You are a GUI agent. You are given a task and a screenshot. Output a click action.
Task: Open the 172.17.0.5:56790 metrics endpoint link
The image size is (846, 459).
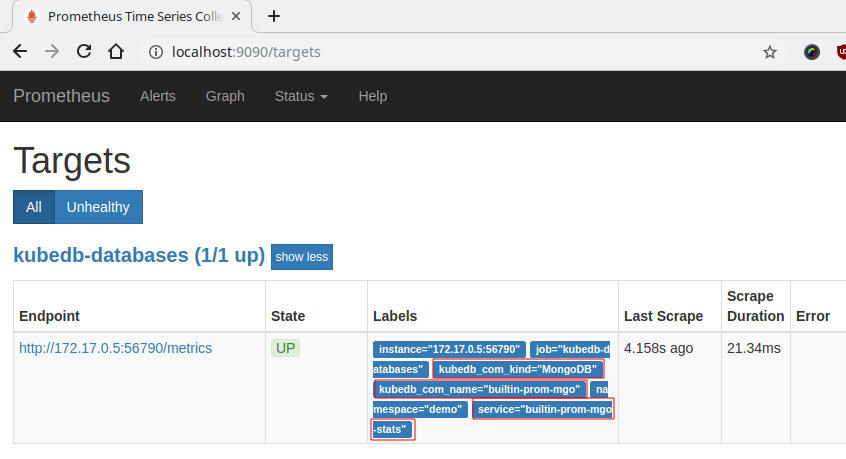tap(115, 348)
